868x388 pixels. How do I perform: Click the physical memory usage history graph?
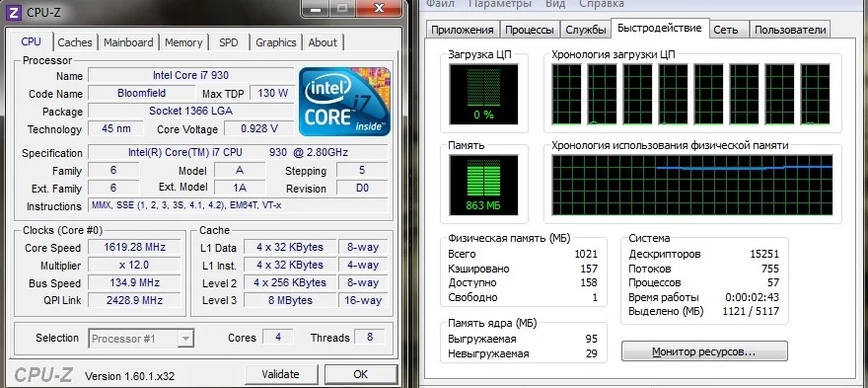(692, 185)
